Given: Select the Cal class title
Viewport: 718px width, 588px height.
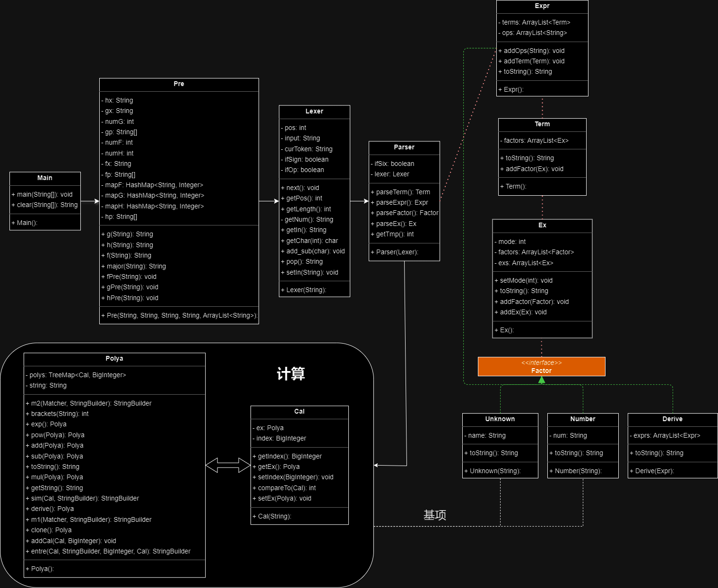Looking at the screenshot, I should (299, 412).
